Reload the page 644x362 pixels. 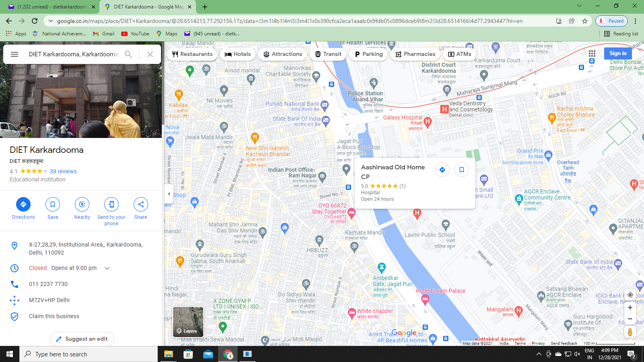coord(35,21)
